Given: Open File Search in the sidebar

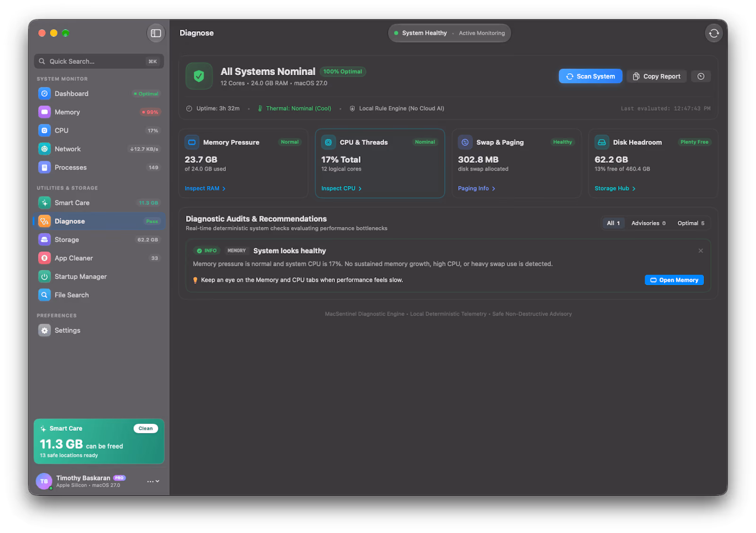Looking at the screenshot, I should [99, 295].
